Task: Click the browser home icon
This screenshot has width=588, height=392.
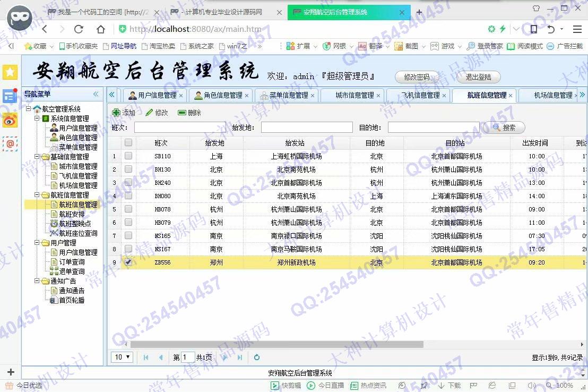Action: (101, 29)
